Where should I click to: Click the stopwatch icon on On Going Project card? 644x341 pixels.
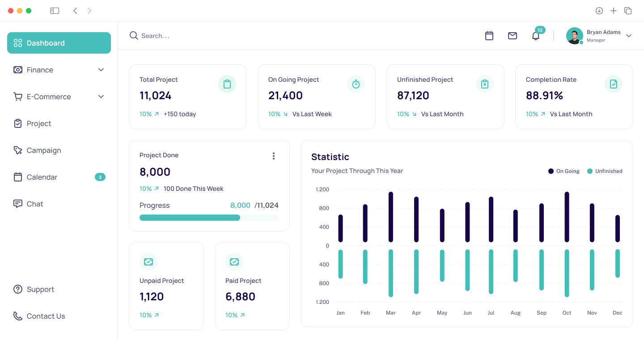pos(356,84)
